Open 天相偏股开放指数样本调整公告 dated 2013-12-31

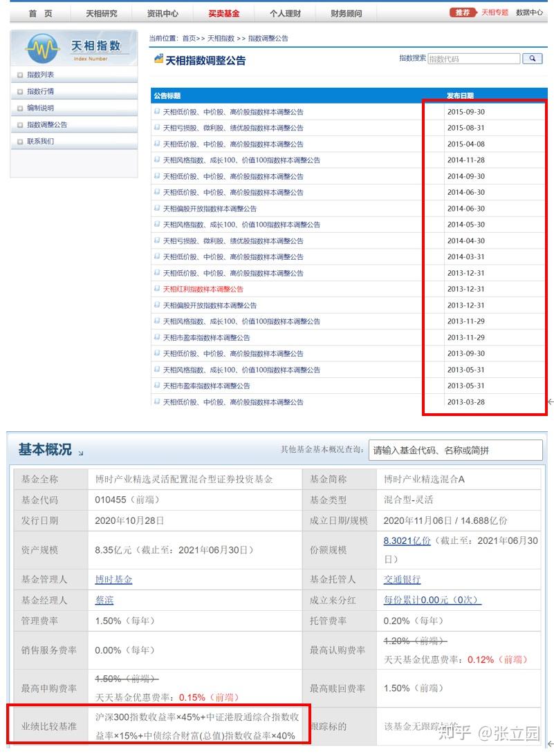pos(210,305)
